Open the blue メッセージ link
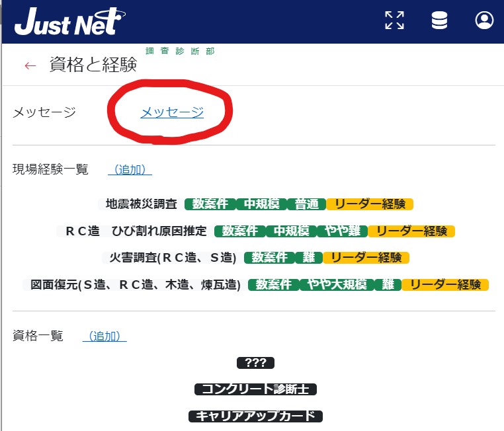The width and height of the screenshot is (504, 431). (172, 112)
